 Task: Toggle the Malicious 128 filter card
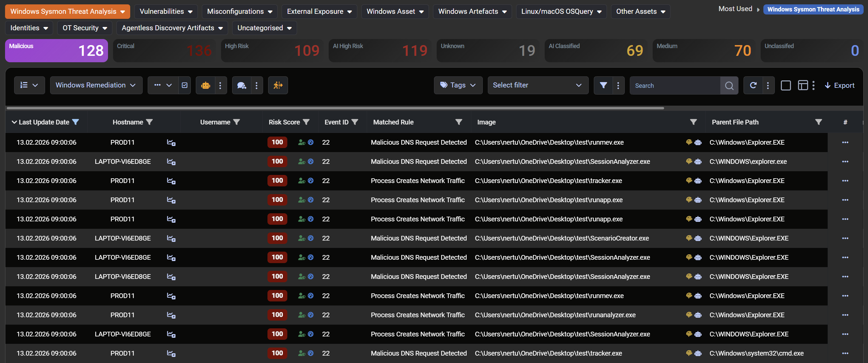coord(56,50)
